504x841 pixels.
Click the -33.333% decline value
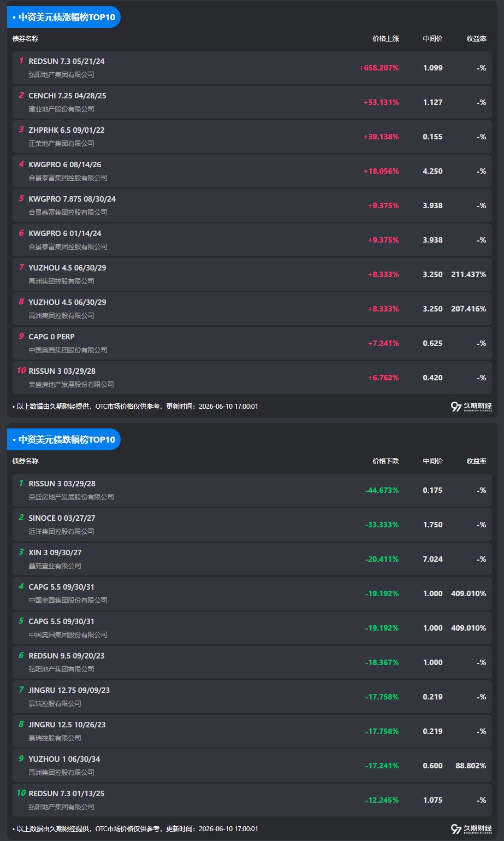382,525
